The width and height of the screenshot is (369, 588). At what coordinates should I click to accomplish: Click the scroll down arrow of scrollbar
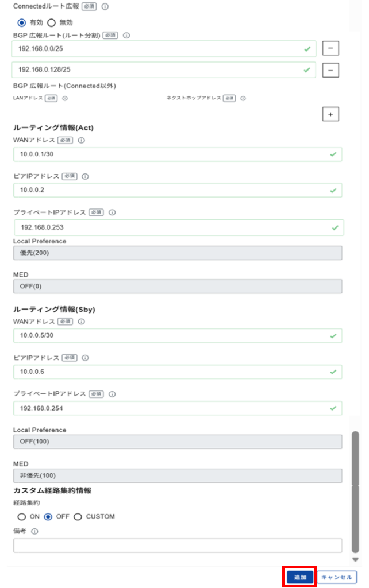(x=355, y=559)
